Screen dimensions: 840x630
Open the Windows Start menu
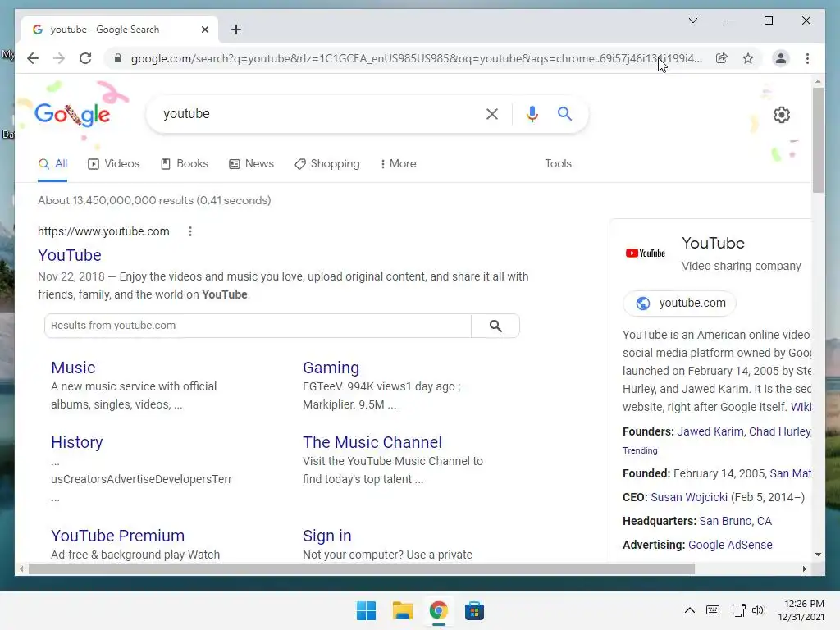tap(367, 610)
